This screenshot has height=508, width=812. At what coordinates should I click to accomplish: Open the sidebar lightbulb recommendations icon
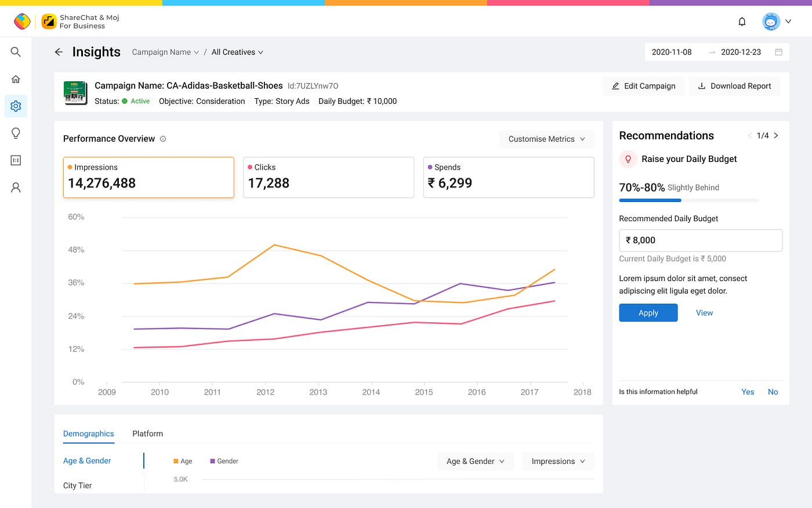point(16,133)
